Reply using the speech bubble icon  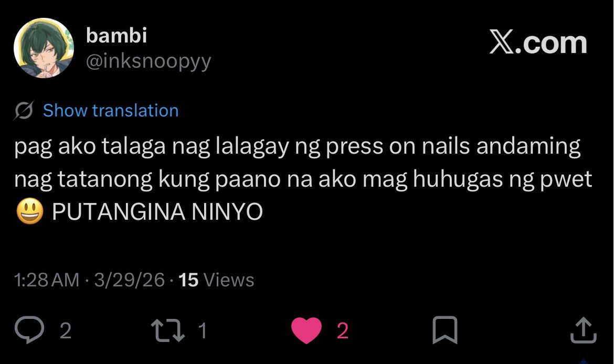click(x=29, y=330)
